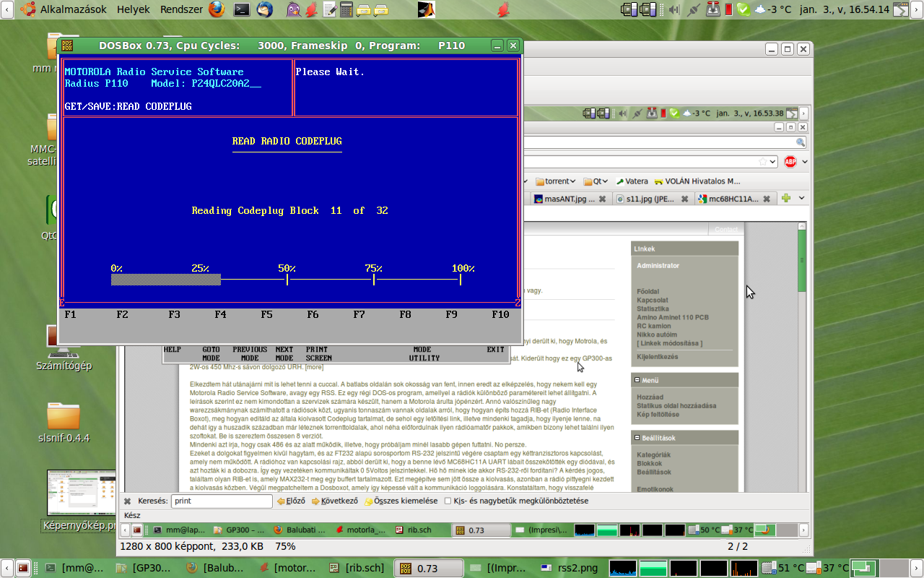
Task: Open new tab with green plus icon
Action: coord(786,198)
